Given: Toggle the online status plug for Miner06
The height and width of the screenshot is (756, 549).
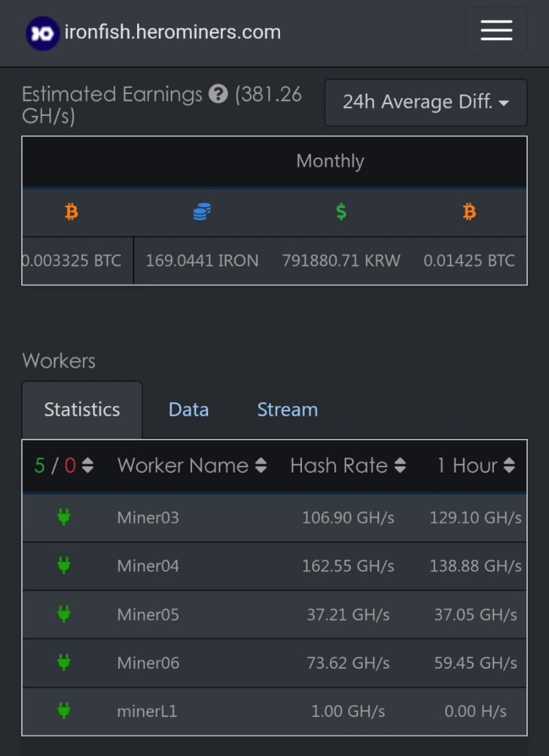Looking at the screenshot, I should coord(64,663).
